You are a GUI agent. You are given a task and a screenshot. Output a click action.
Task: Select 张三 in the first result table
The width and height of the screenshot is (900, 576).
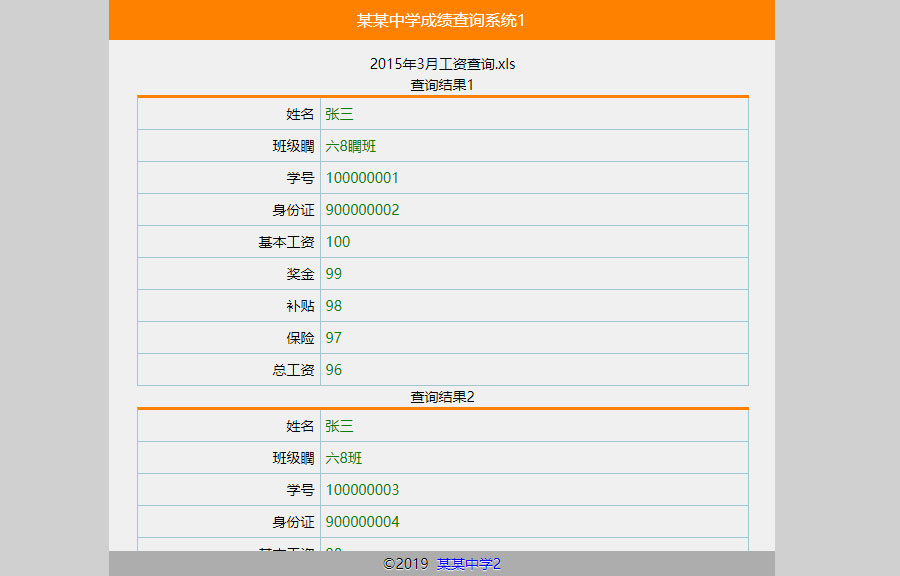[x=339, y=114]
